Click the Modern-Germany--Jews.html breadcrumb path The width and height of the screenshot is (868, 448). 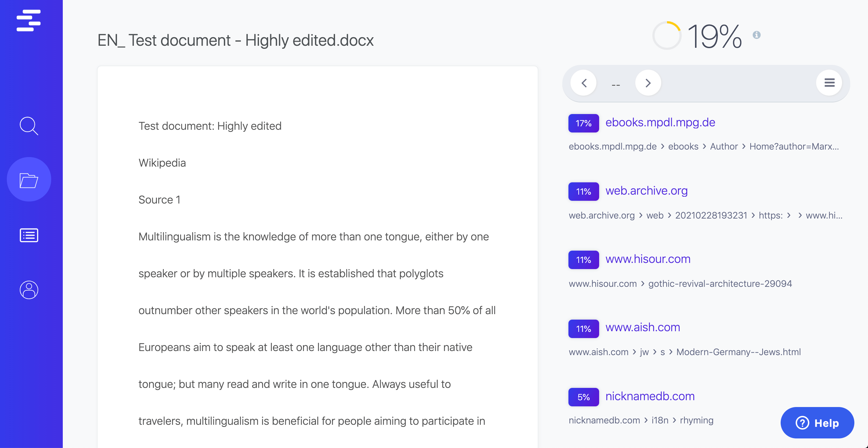pyautogui.click(x=738, y=352)
